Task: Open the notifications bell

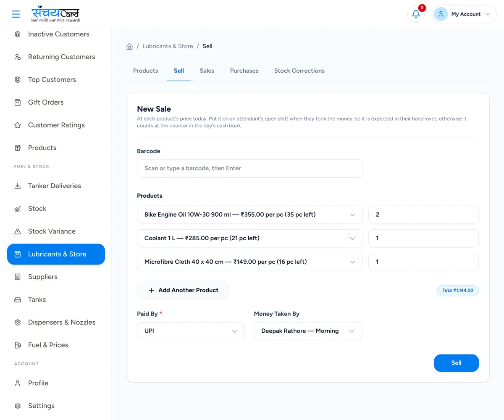Action: [416, 14]
